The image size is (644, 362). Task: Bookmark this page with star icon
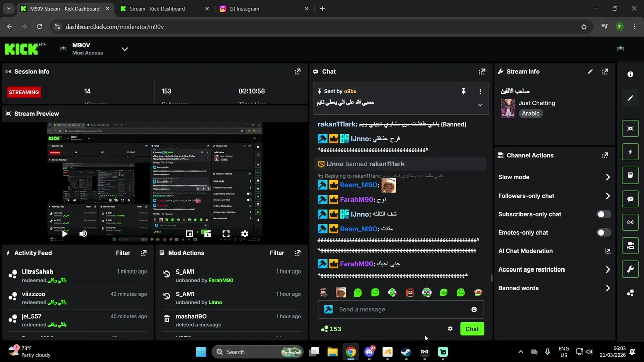click(x=584, y=27)
